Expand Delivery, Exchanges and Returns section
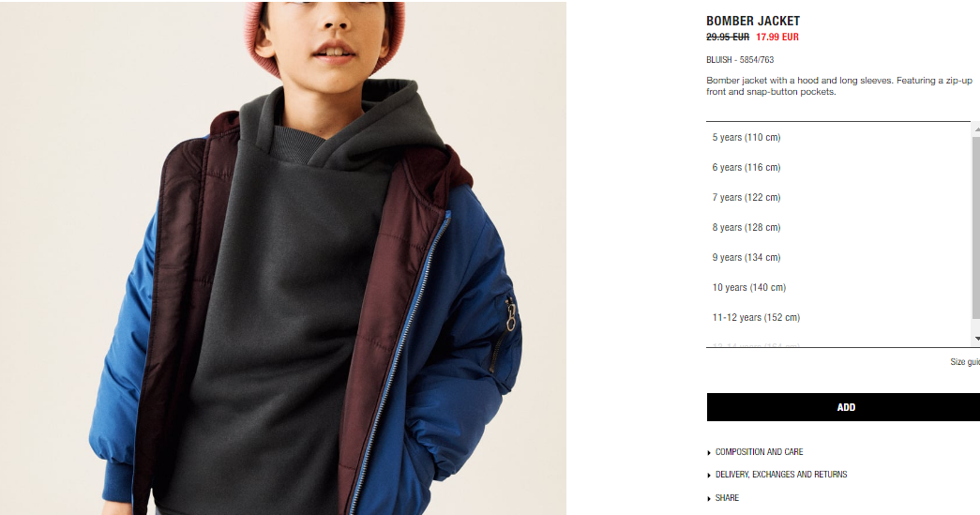 coord(780,475)
